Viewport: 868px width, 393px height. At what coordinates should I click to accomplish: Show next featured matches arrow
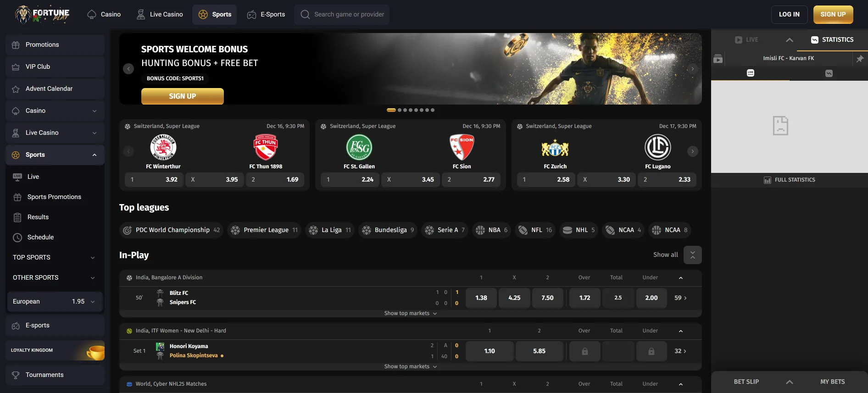pos(693,151)
